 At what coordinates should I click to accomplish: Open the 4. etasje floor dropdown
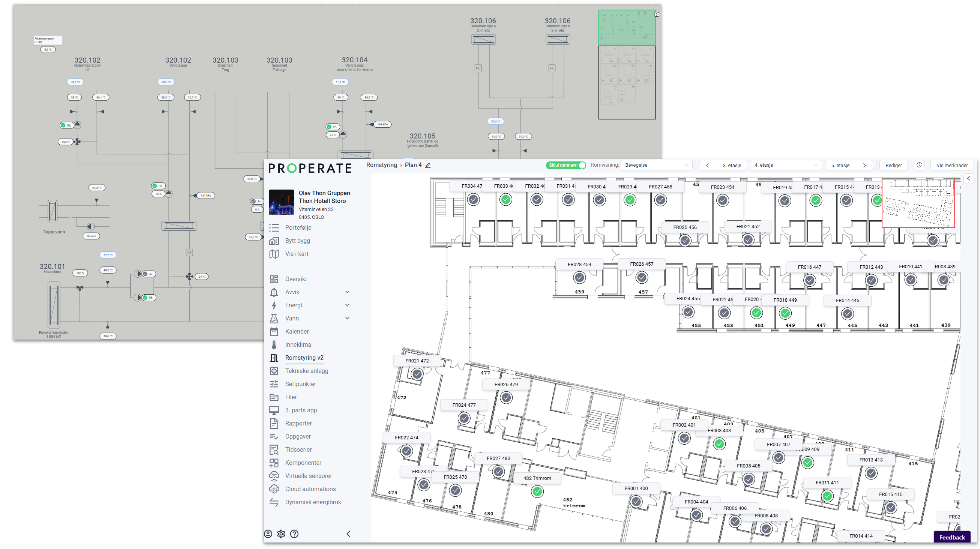click(786, 165)
